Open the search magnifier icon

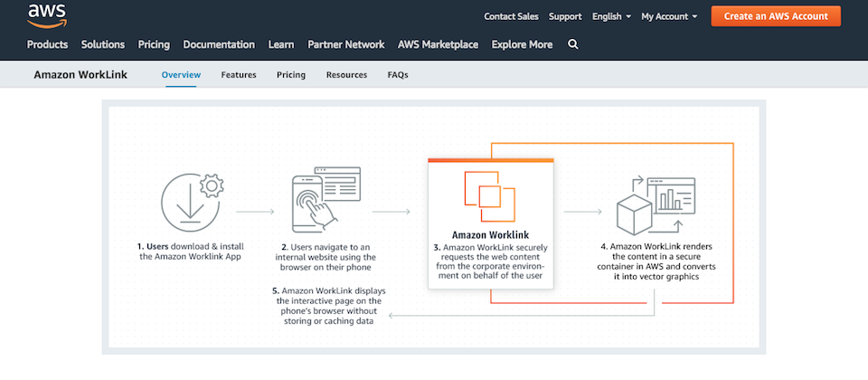click(572, 44)
